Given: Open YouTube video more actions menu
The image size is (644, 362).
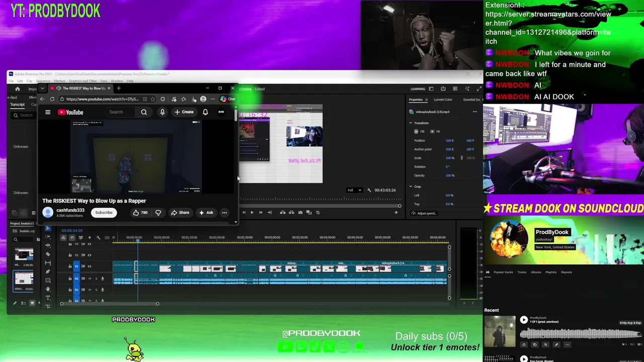Looking at the screenshot, I should click(224, 213).
